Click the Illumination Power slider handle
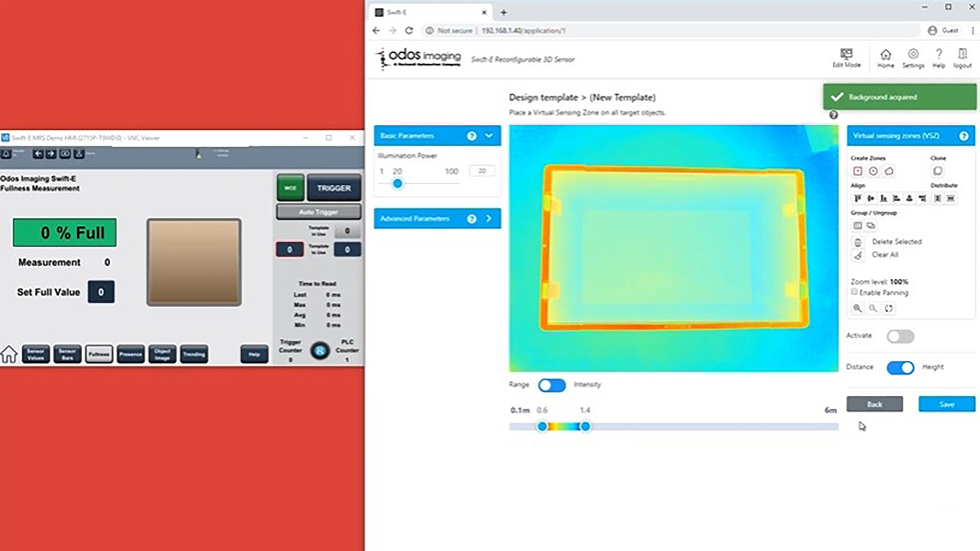Viewport: 980px width, 551px height. pos(397,184)
